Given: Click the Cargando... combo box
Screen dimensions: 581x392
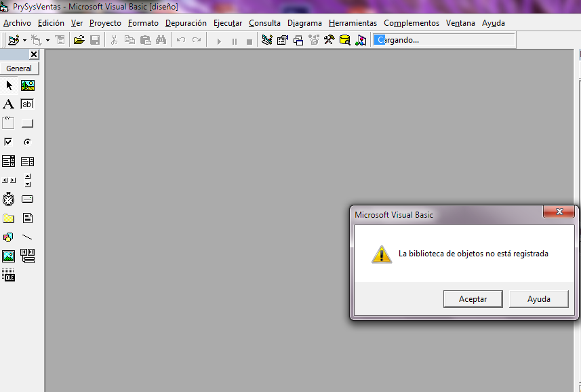Looking at the screenshot, I should coord(444,39).
